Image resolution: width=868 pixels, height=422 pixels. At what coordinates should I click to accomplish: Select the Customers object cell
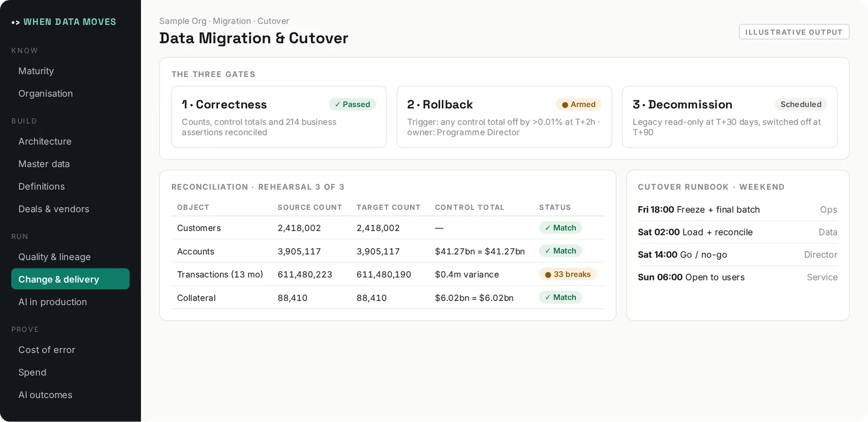[199, 228]
